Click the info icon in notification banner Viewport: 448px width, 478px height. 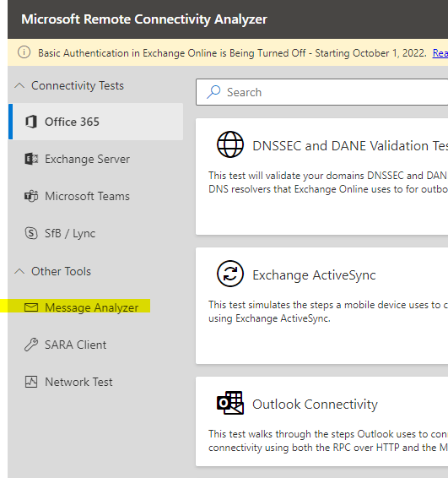[24, 52]
